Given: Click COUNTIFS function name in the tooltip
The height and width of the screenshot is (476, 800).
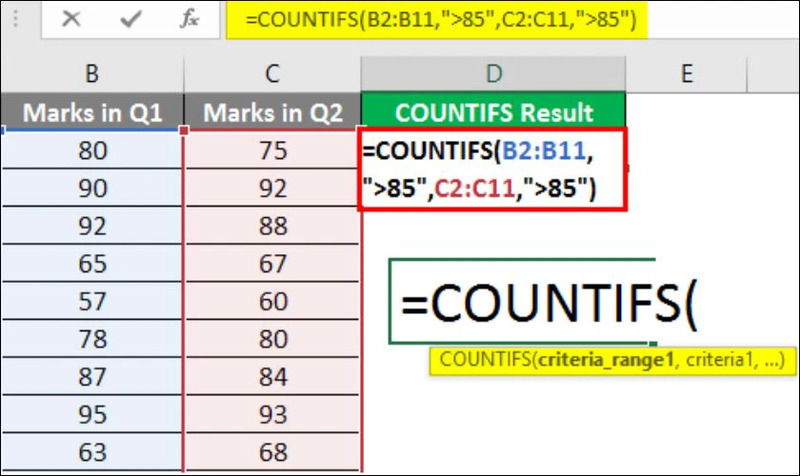Looking at the screenshot, I should tap(484, 360).
